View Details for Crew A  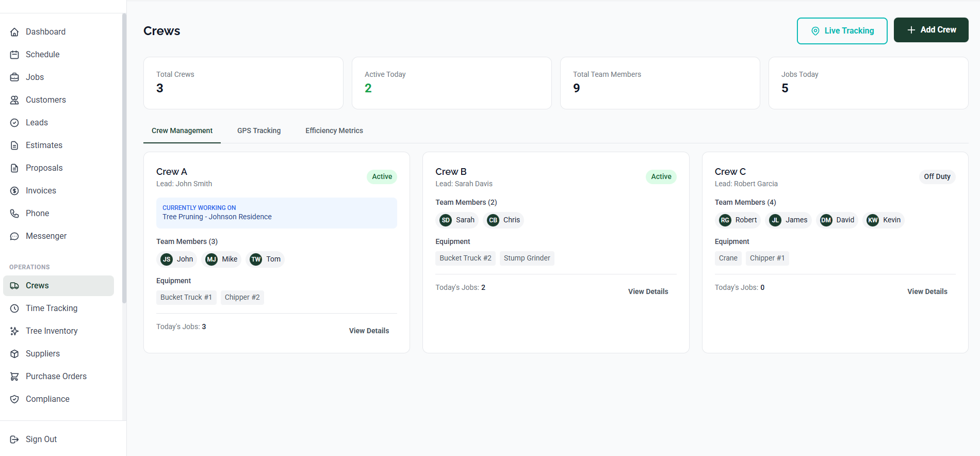click(369, 331)
